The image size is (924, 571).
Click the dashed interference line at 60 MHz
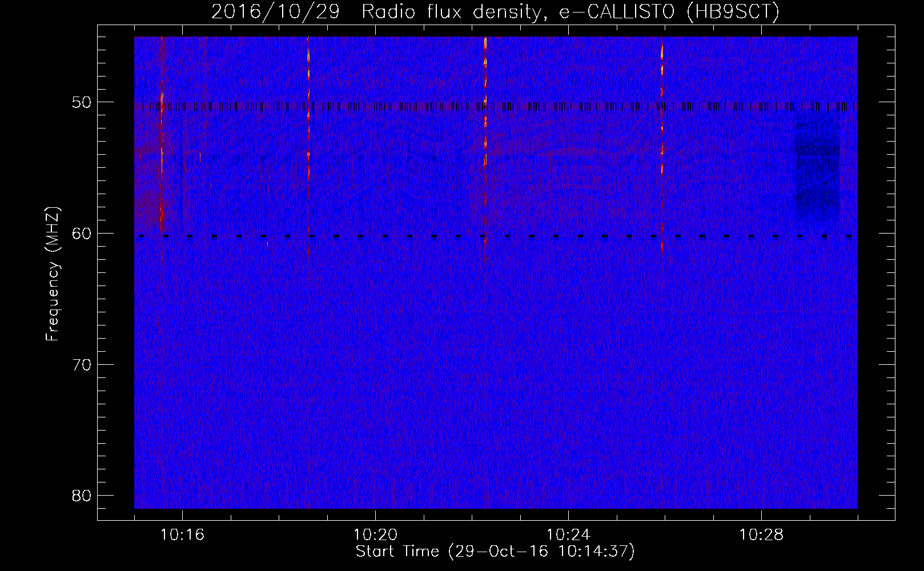pos(496,236)
